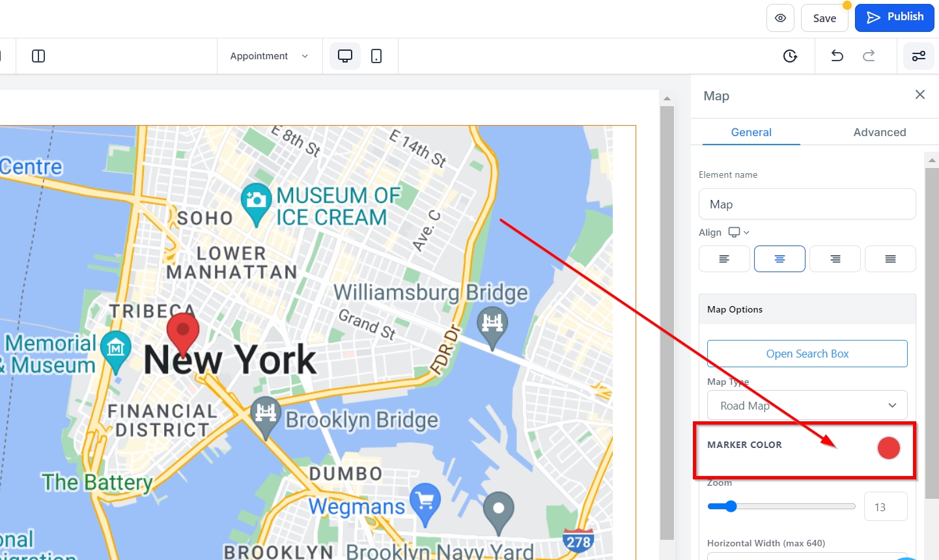The height and width of the screenshot is (560, 939).
Task: Click the eye preview icon
Action: click(x=780, y=18)
